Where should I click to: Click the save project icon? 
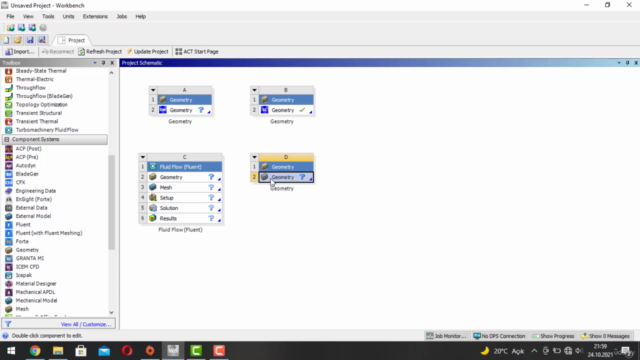30,40
